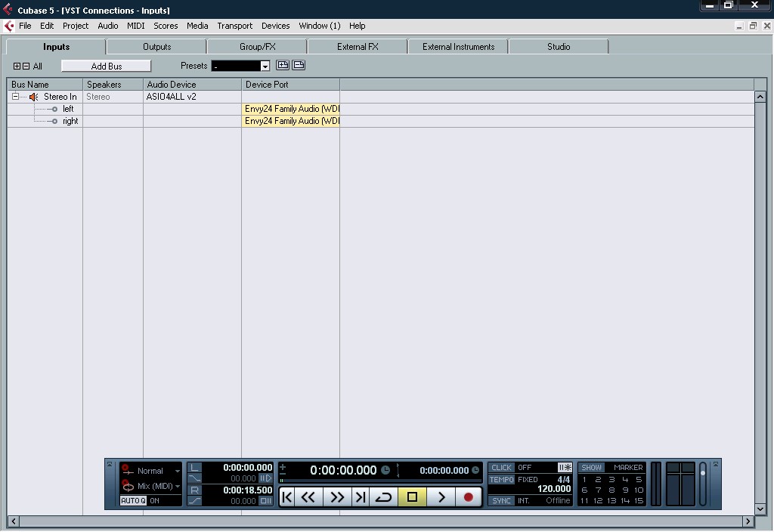
Task: Open the File menu
Action: (25, 26)
